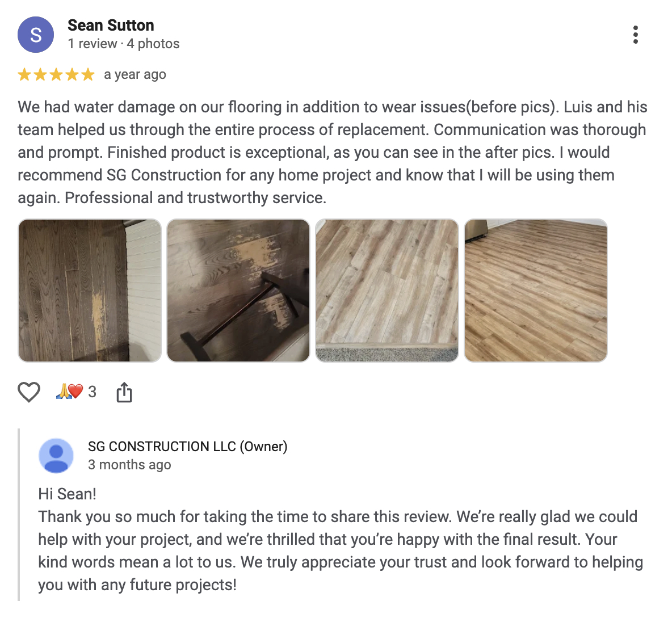Open the damaged floor photo beside white wall
Viewport: 672px width, 618px height.
click(x=90, y=291)
